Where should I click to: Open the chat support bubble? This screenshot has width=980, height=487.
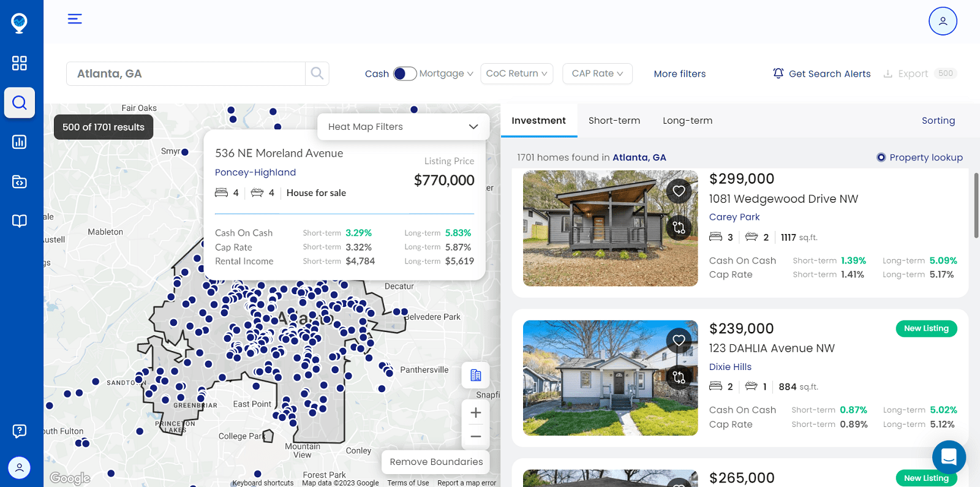coord(948,457)
